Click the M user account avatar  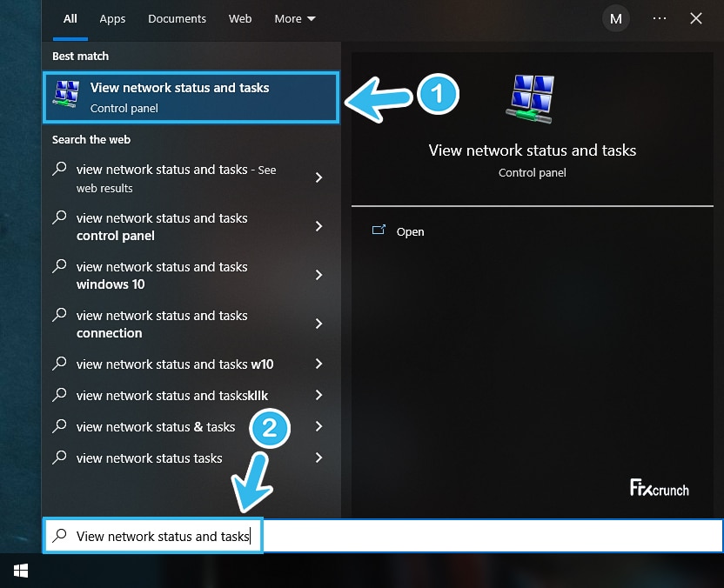pos(615,19)
